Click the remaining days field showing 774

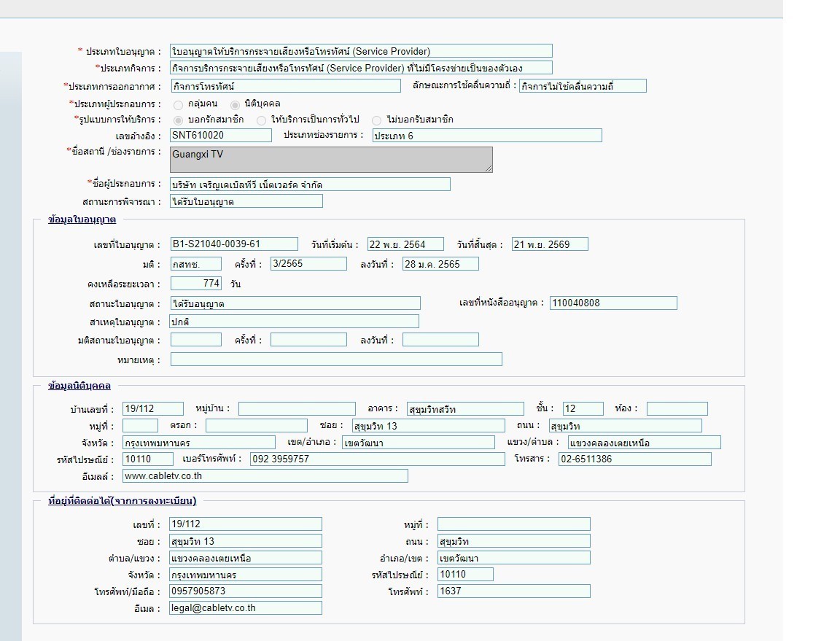tap(195, 284)
